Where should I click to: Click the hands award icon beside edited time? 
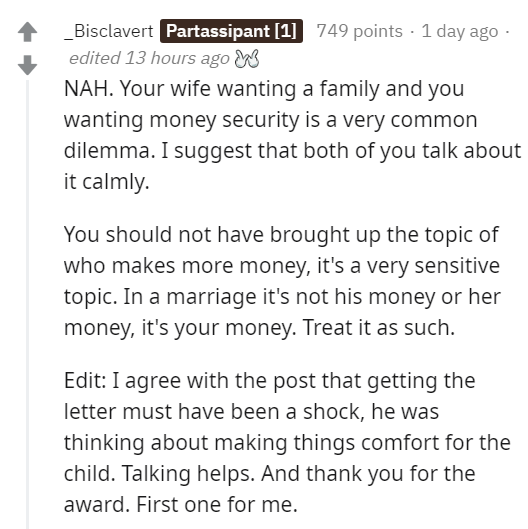247,59
